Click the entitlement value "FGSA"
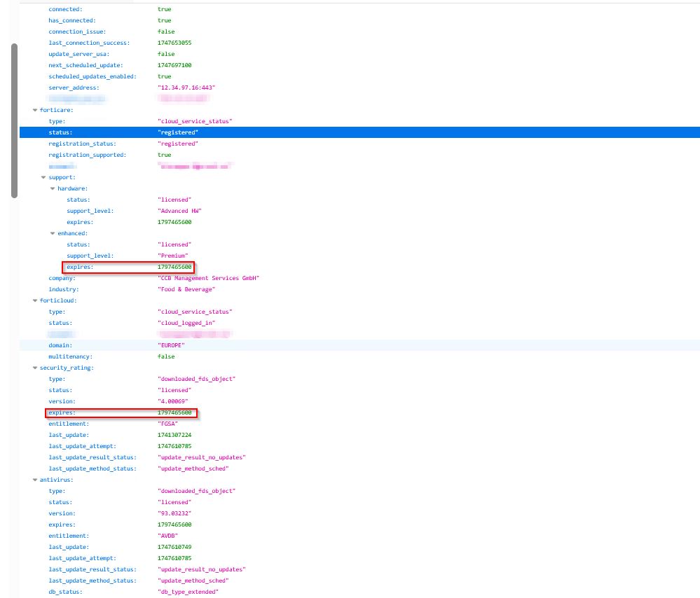The image size is (700, 598). click(168, 424)
